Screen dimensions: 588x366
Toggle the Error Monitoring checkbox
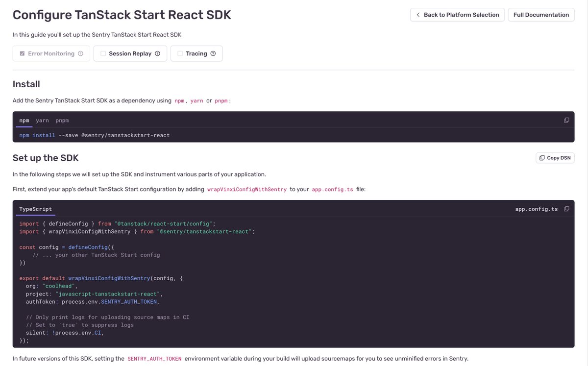pyautogui.click(x=22, y=53)
